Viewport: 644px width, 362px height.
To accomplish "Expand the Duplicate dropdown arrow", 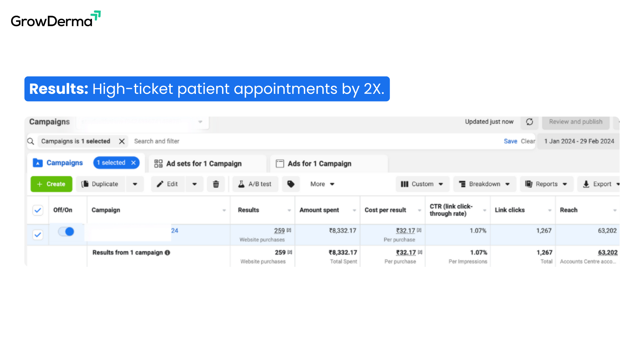I will point(135,184).
